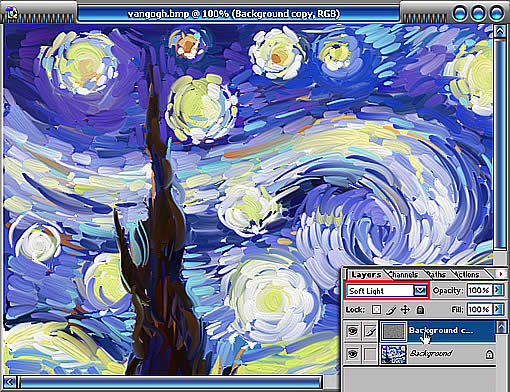Toggle lock position move icon

click(x=405, y=310)
